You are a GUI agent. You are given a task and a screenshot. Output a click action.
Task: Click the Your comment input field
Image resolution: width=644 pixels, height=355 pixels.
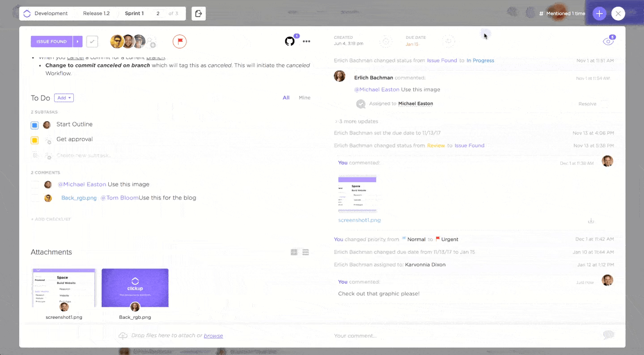point(465,336)
